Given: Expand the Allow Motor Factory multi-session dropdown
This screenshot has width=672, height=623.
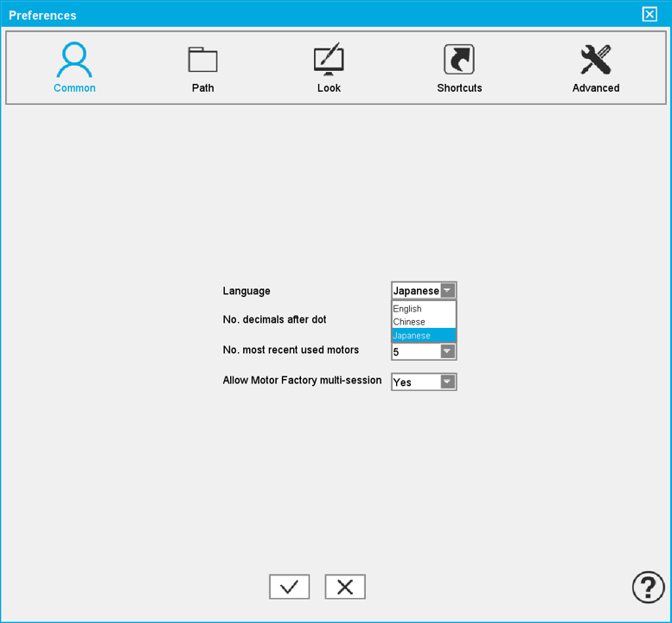Looking at the screenshot, I should [x=447, y=382].
